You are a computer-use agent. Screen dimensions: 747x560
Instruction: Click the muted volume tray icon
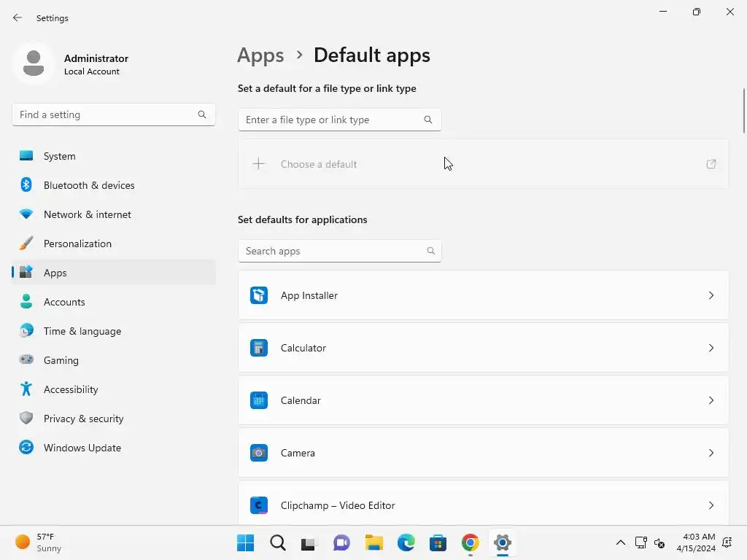pyautogui.click(x=659, y=542)
